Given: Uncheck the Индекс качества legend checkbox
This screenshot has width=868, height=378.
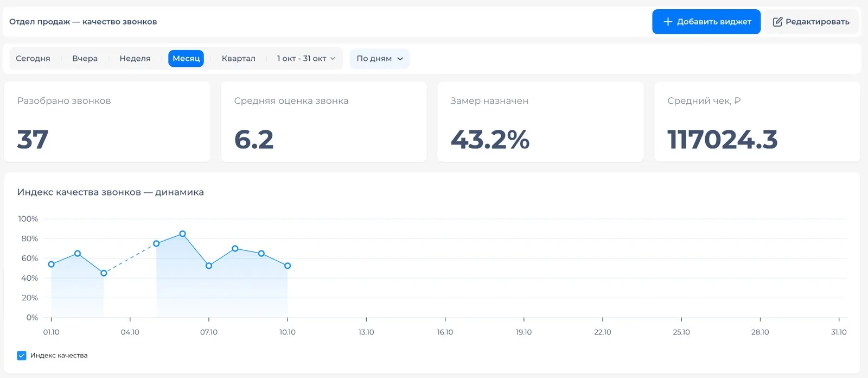Looking at the screenshot, I should point(22,356).
